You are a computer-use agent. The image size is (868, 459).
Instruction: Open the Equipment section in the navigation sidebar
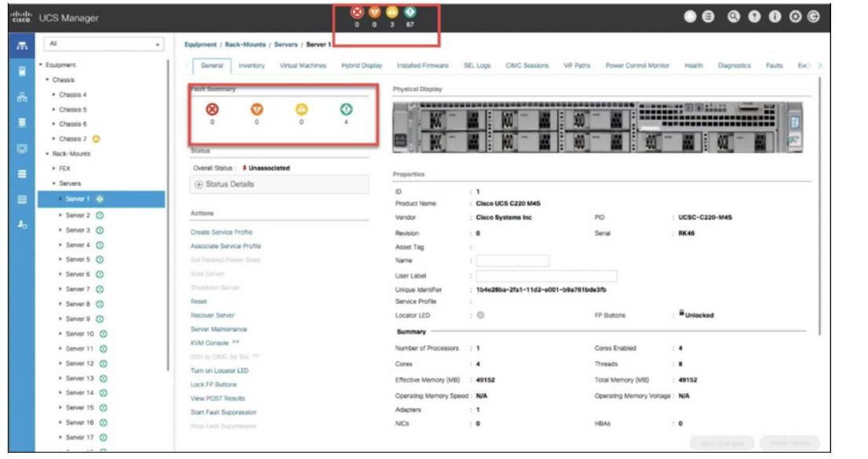coord(22,46)
